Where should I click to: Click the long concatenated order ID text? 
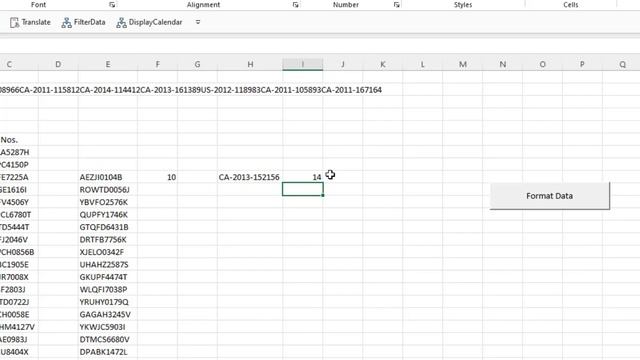tap(191, 90)
